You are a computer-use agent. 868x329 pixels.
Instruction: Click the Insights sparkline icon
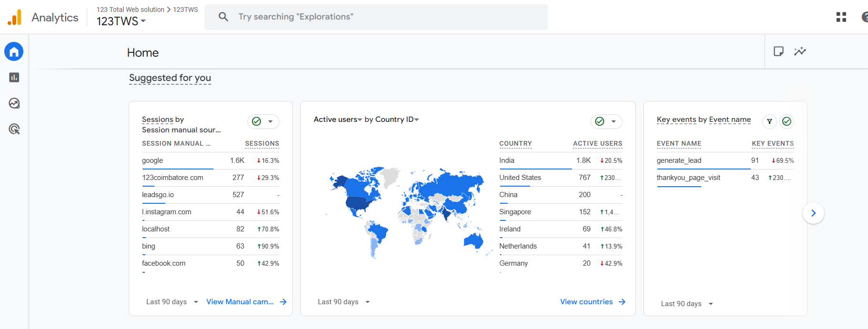[800, 51]
